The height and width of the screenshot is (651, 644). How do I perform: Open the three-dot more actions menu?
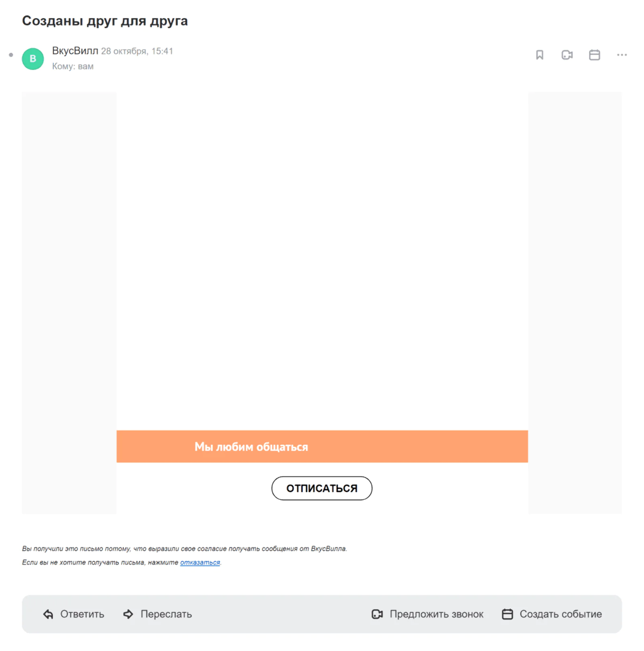pyautogui.click(x=621, y=55)
